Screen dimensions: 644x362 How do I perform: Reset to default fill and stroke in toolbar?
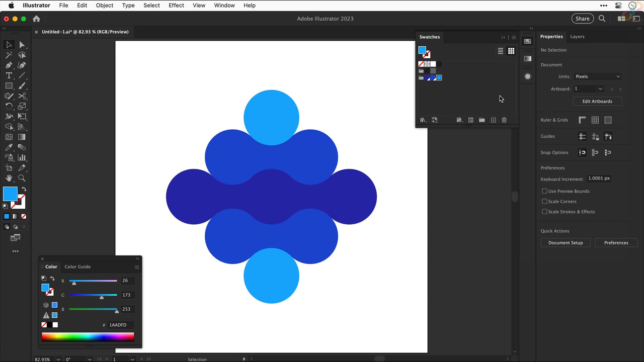6,206
